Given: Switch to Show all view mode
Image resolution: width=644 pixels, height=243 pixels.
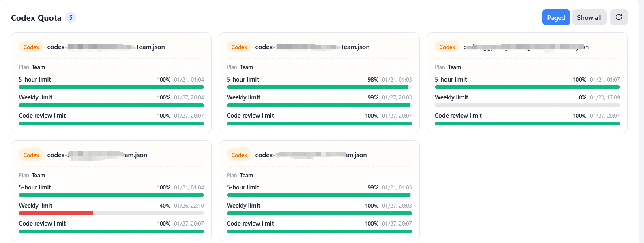Looking at the screenshot, I should point(589,17).
